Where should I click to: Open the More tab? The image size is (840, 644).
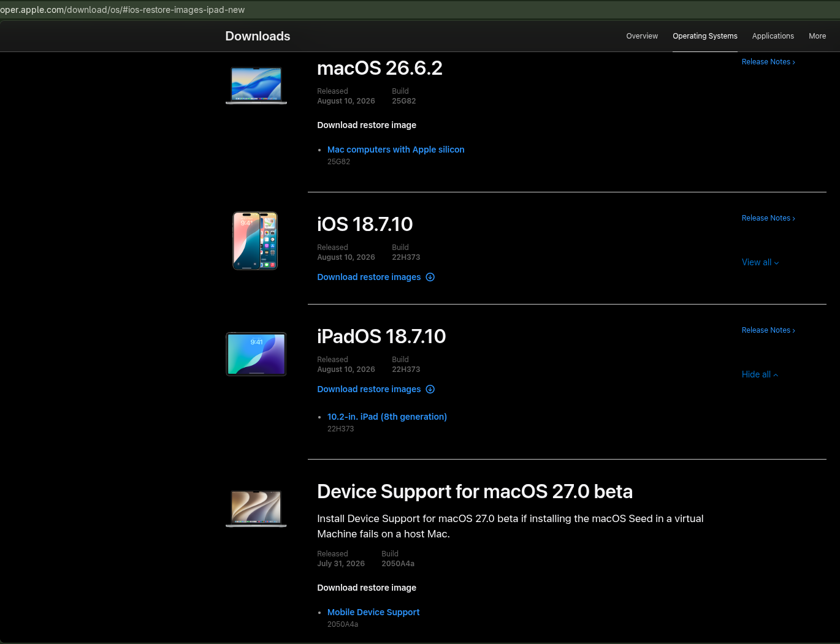point(817,36)
